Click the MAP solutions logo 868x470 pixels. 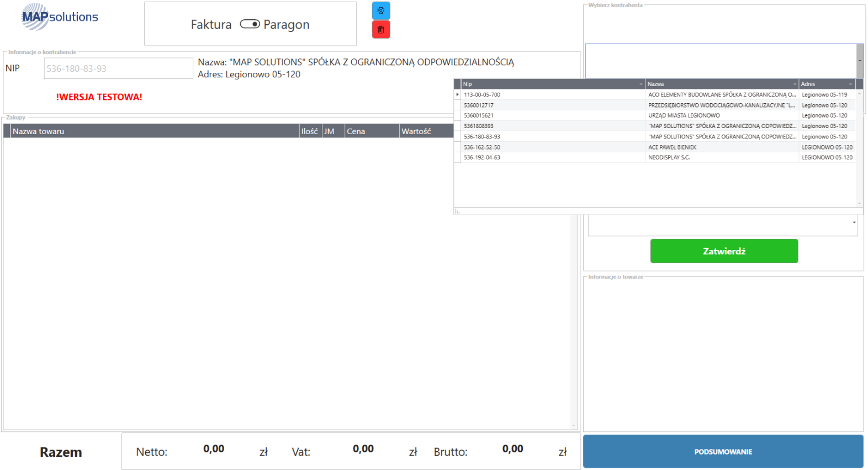60,17
